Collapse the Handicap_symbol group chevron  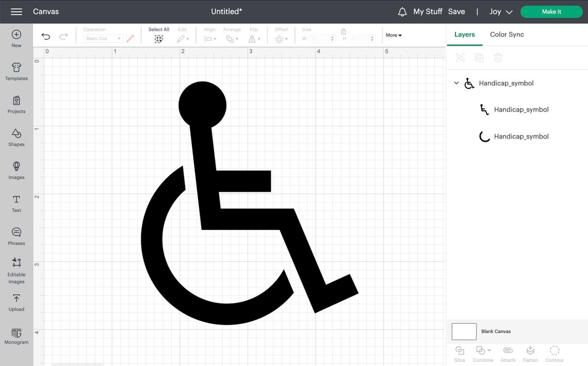456,83
